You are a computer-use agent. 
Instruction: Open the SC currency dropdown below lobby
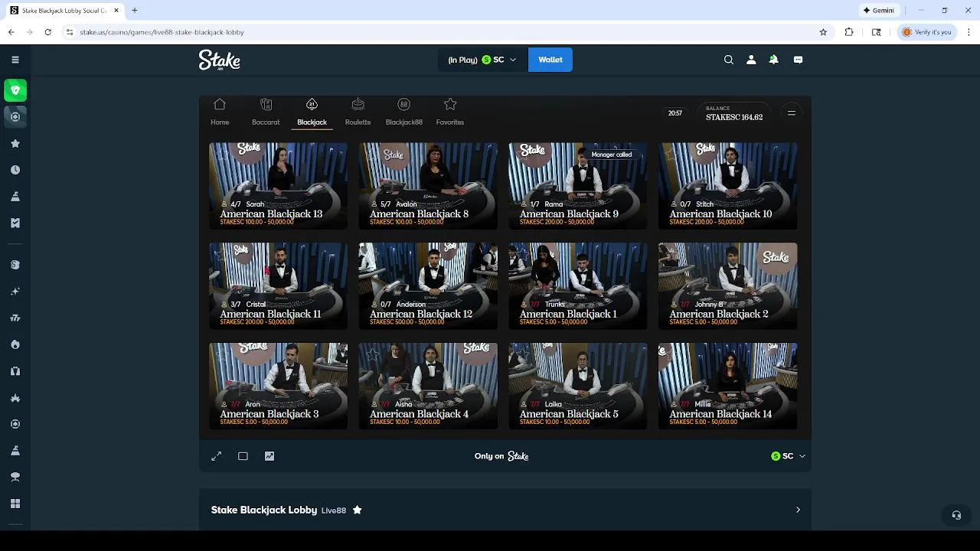[789, 456]
